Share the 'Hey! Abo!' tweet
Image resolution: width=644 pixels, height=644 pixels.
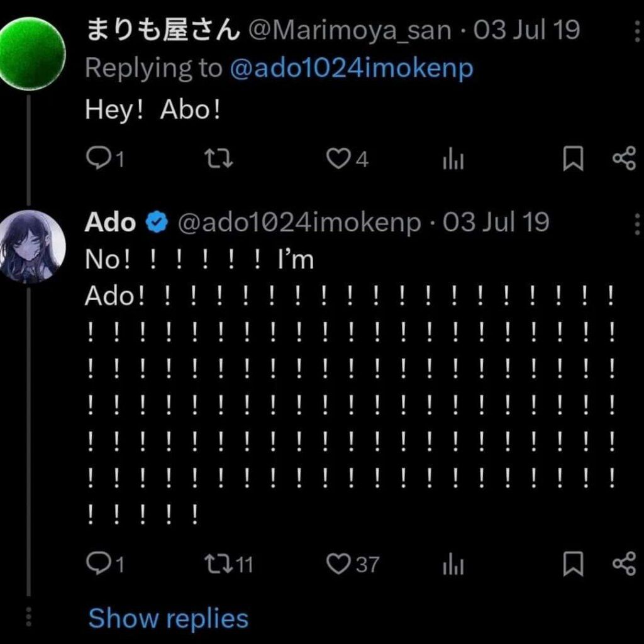[624, 158]
